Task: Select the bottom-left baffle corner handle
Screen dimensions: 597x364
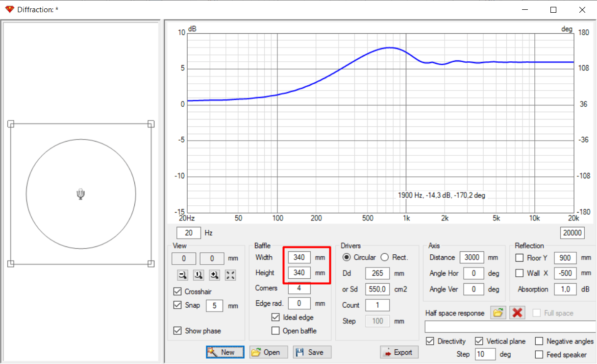Action: (11, 264)
